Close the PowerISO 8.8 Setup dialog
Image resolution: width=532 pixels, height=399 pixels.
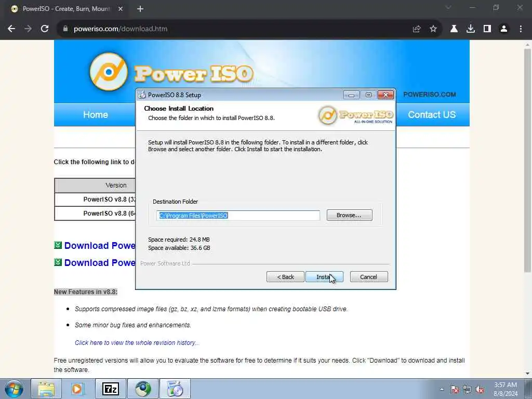pos(386,95)
